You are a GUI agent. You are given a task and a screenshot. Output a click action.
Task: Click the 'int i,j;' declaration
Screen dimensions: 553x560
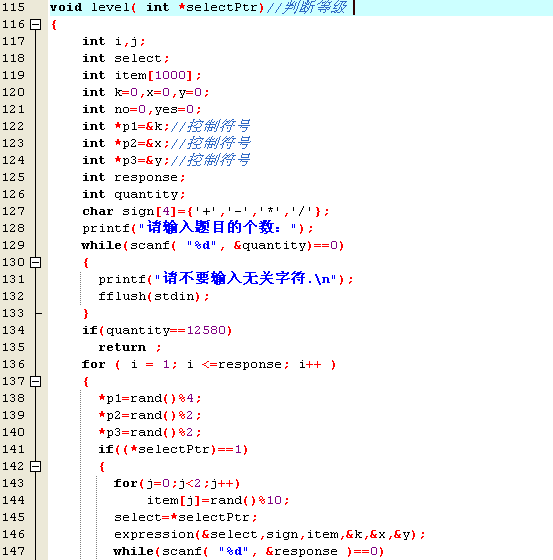(x=114, y=41)
